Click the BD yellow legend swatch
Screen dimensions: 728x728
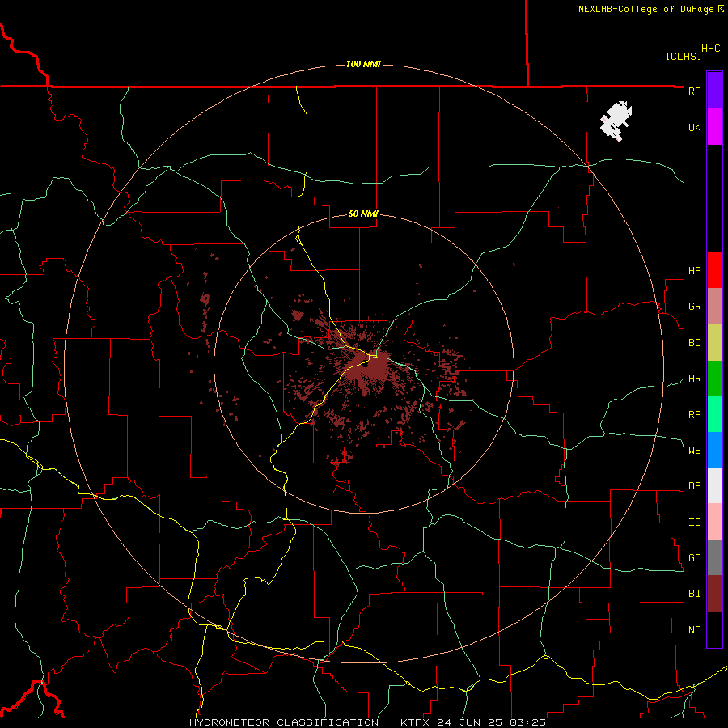(714, 343)
